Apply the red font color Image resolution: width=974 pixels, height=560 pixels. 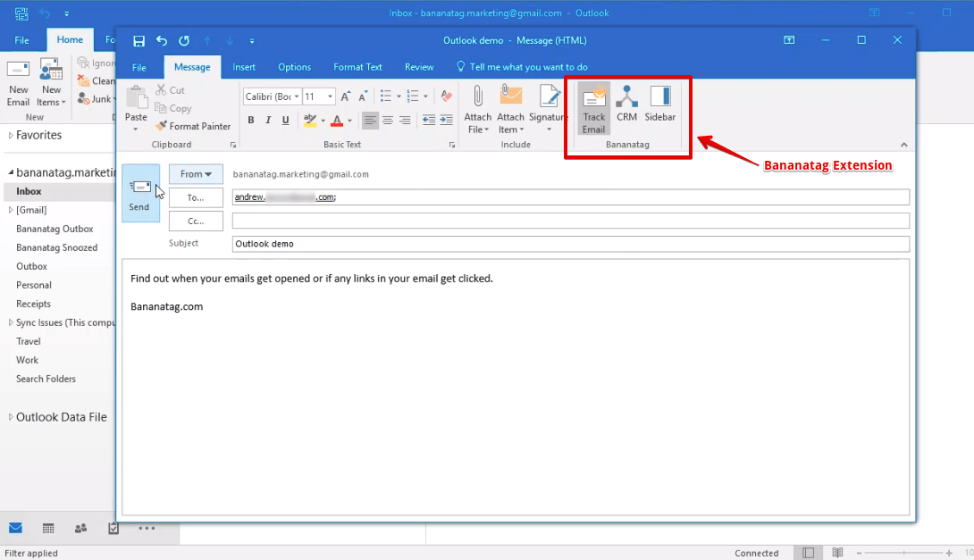tap(337, 120)
